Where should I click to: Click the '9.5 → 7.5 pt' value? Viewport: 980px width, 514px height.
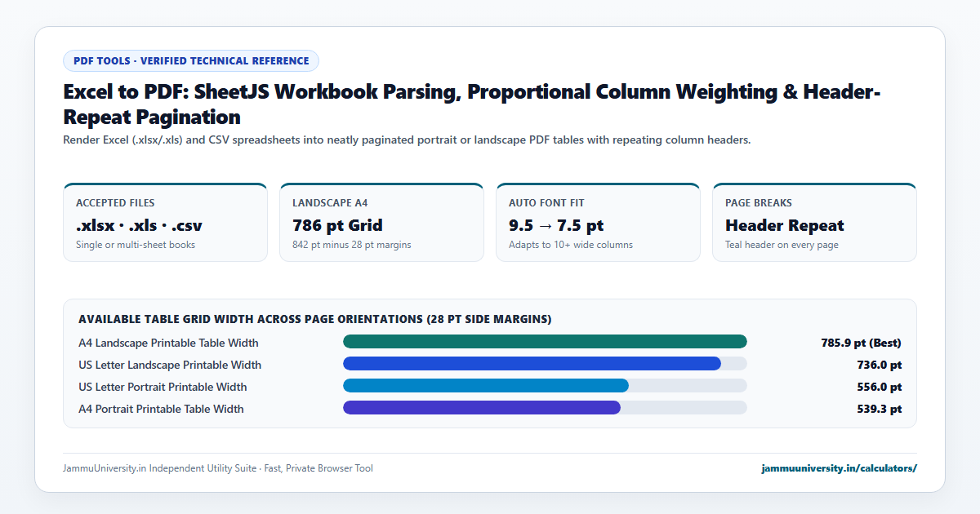[556, 225]
